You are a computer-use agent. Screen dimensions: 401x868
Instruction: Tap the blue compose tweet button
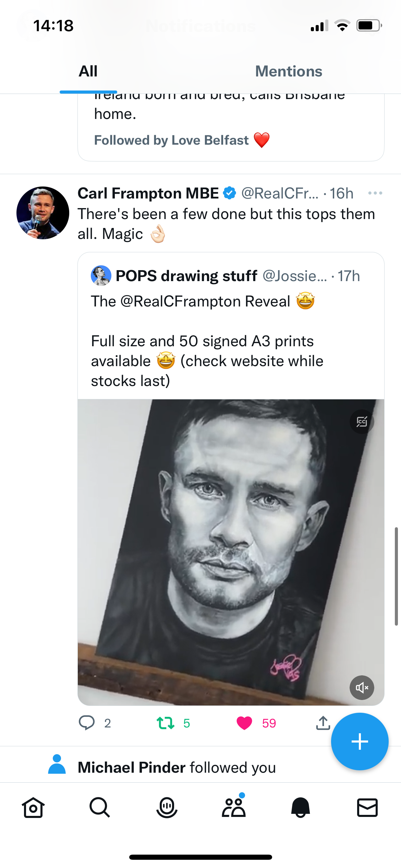click(x=360, y=742)
